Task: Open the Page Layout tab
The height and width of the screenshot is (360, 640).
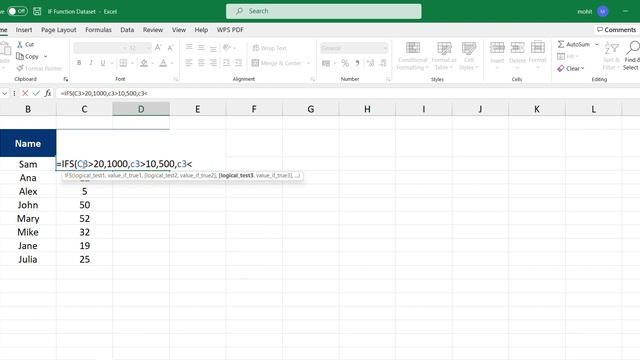Action: click(x=59, y=30)
